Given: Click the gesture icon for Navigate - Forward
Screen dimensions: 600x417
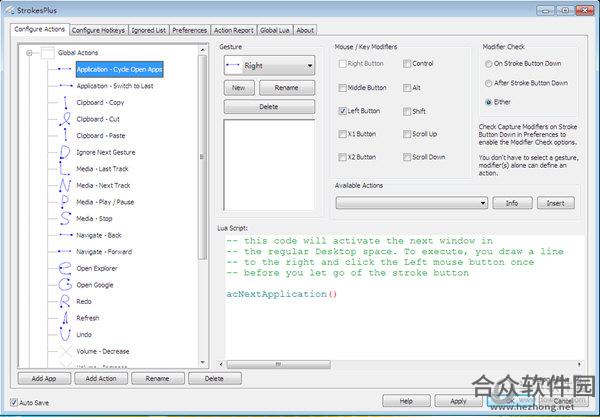Looking at the screenshot, I should [64, 251].
